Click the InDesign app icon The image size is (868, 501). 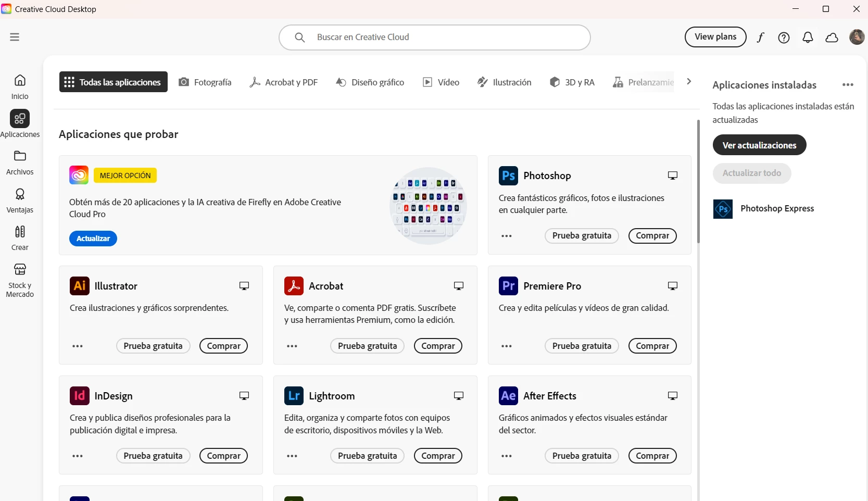(80, 396)
